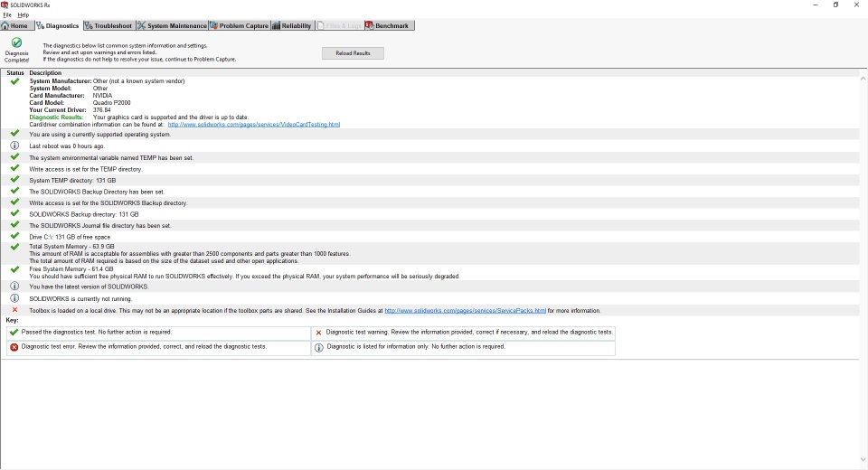The width and height of the screenshot is (868, 470).
Task: Click red X warning icon for Toolbox row
Action: (x=15, y=310)
